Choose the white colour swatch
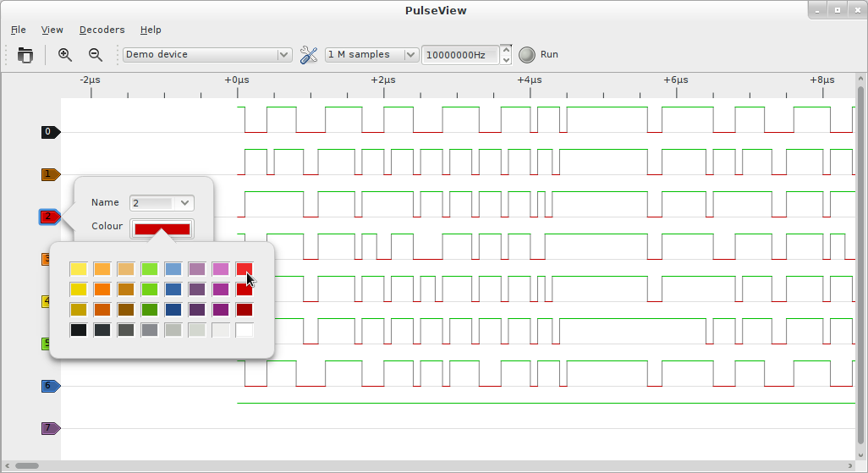Image resolution: width=868 pixels, height=473 pixels. (x=244, y=330)
